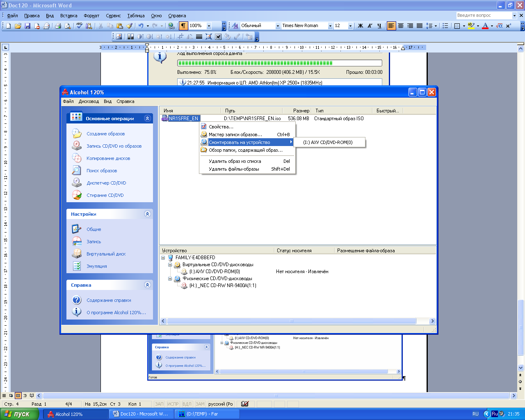525x420 pixels.
Task: Click the Диспетчер CD/DVD link
Action: click(106, 183)
